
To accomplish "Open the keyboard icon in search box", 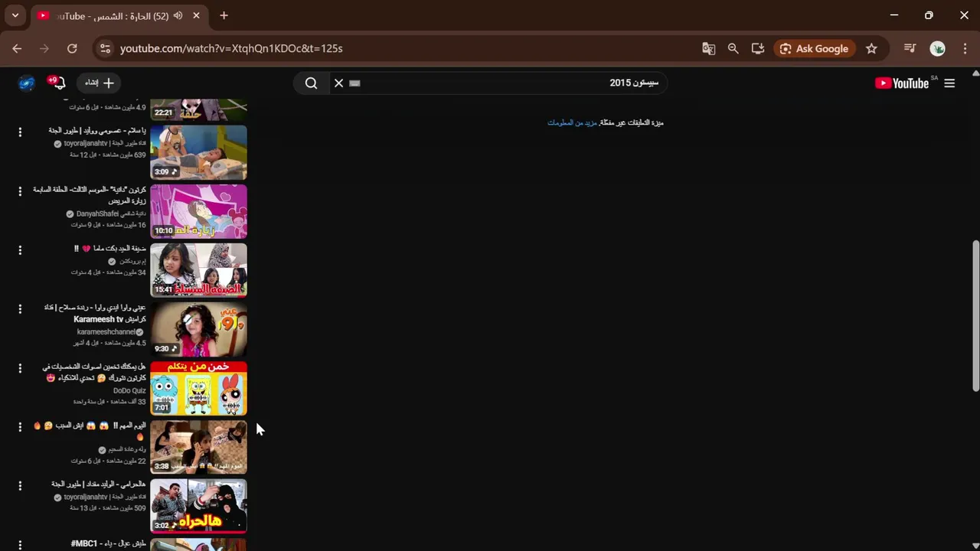I will [354, 83].
